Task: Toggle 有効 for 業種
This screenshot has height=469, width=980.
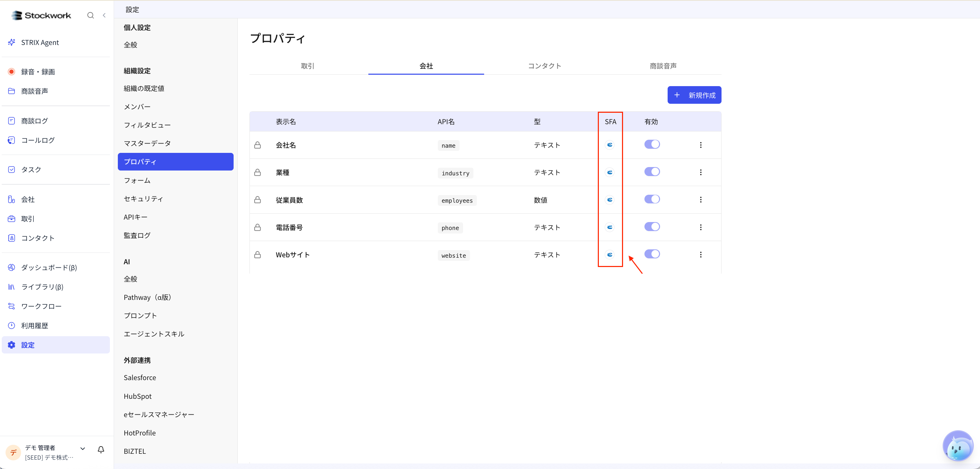Action: (x=652, y=172)
